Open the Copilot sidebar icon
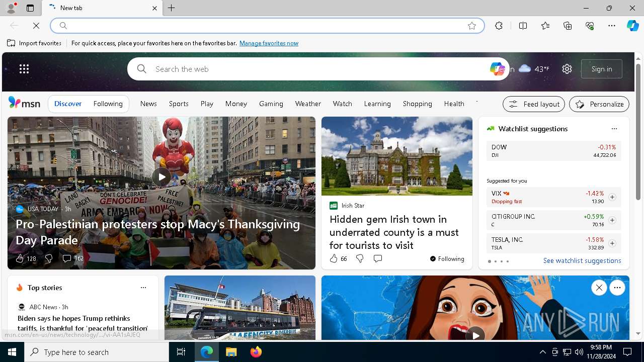644x362 pixels. point(632,26)
